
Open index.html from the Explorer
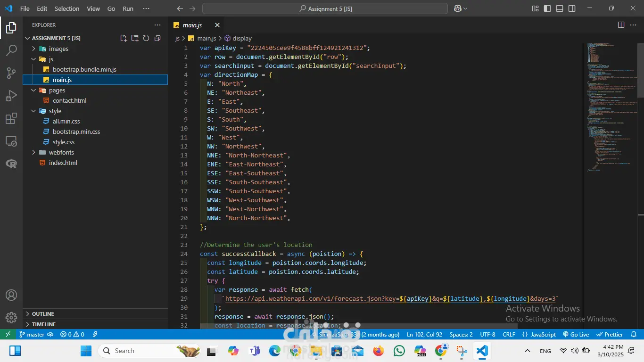click(63, 163)
